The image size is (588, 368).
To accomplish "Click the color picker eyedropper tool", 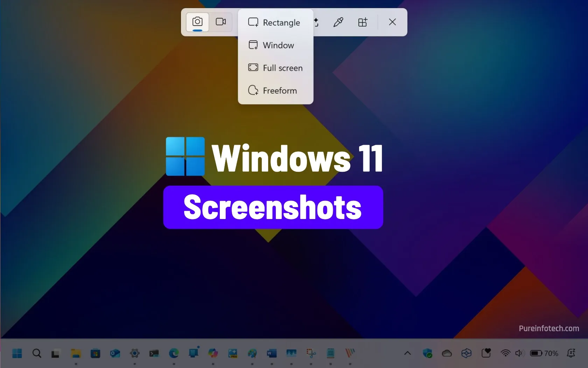I will (x=338, y=22).
